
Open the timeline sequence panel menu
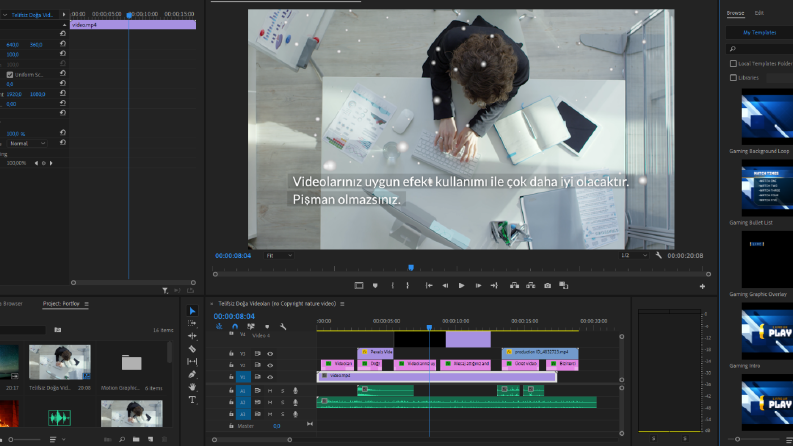[342, 304]
